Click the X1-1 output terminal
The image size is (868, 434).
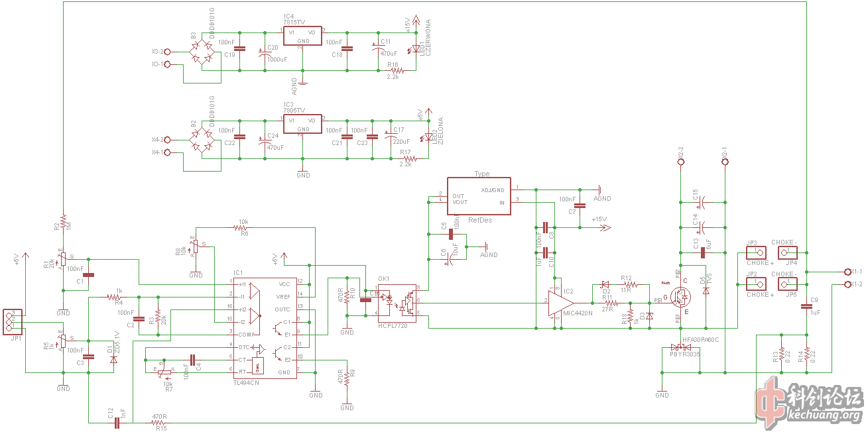pos(847,272)
